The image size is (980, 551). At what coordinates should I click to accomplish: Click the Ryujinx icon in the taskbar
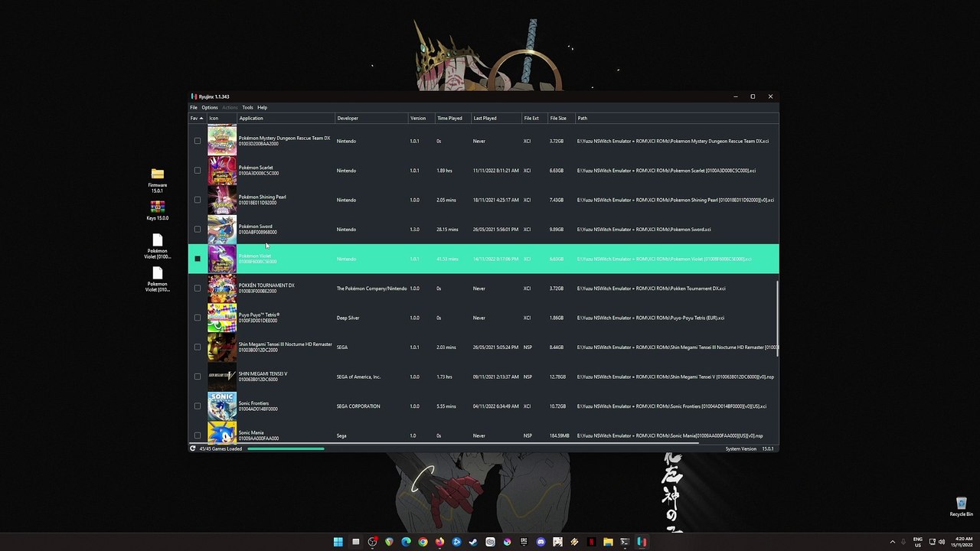coord(642,542)
